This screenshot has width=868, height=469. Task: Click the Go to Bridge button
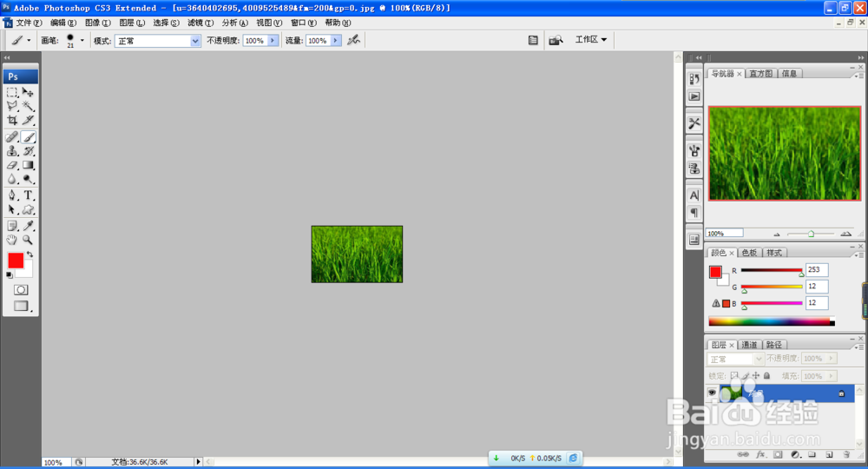pos(556,40)
